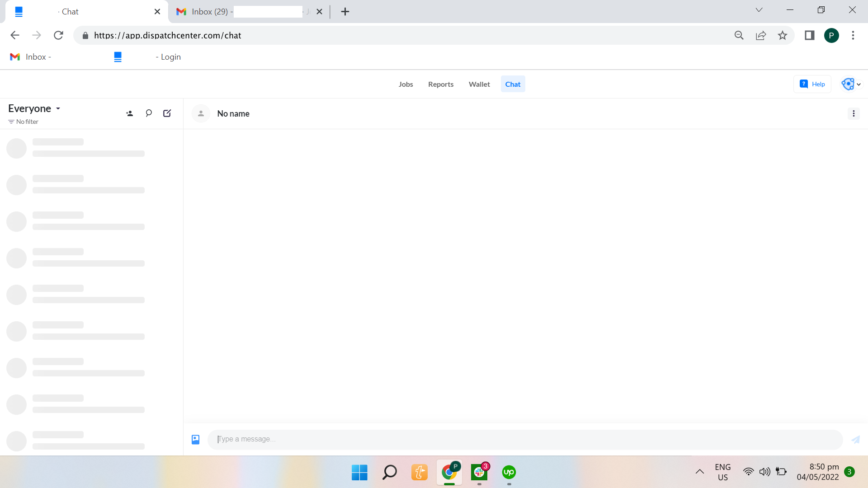The image size is (868, 488).
Task: Click the No name chat title
Action: (233, 113)
